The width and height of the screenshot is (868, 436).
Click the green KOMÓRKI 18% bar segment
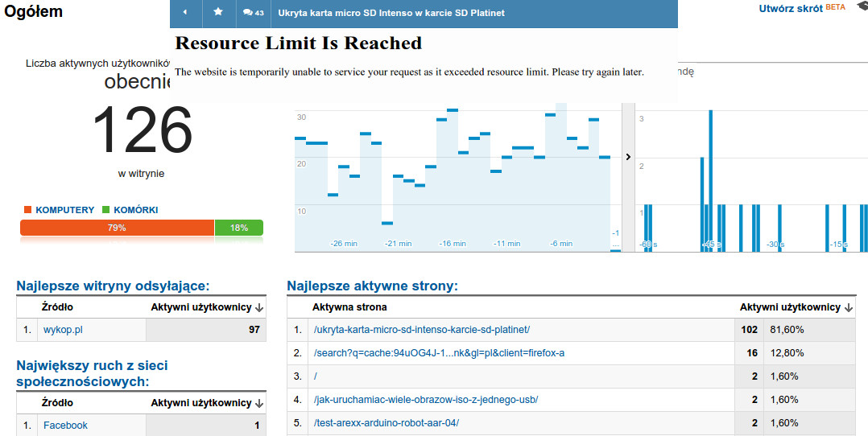point(239,228)
